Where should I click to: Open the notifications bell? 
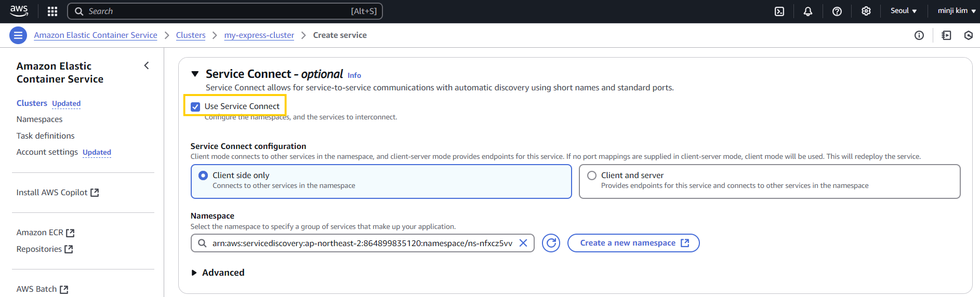point(808,11)
